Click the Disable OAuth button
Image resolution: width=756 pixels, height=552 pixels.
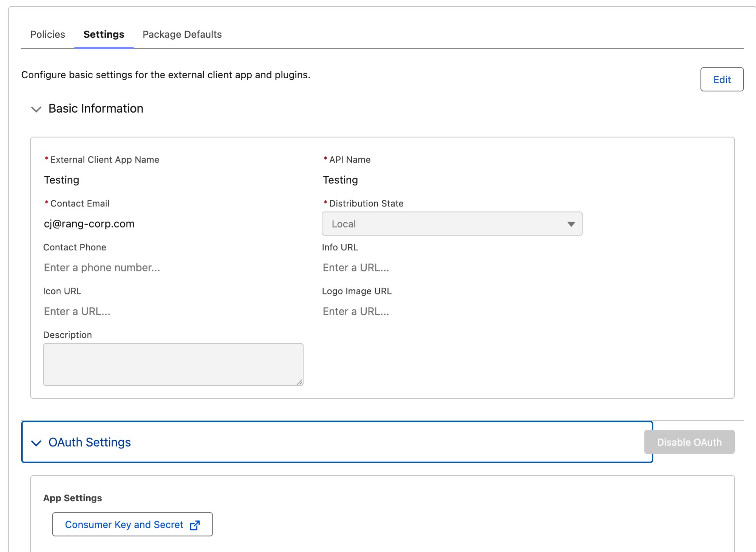689,442
